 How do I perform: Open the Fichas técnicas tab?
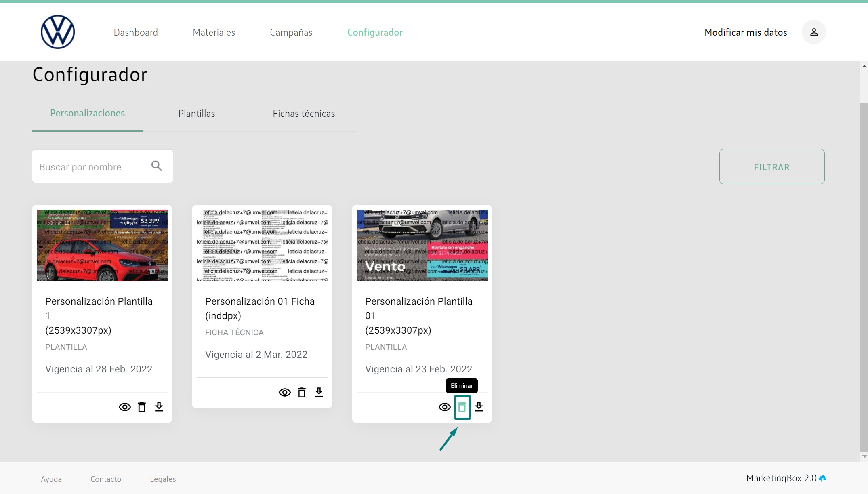304,114
